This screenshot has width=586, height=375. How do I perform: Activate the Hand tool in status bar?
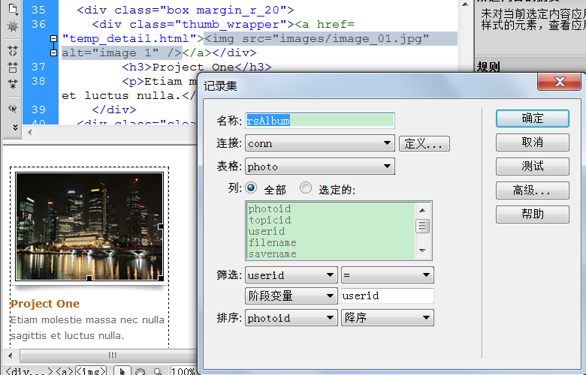coord(140,371)
